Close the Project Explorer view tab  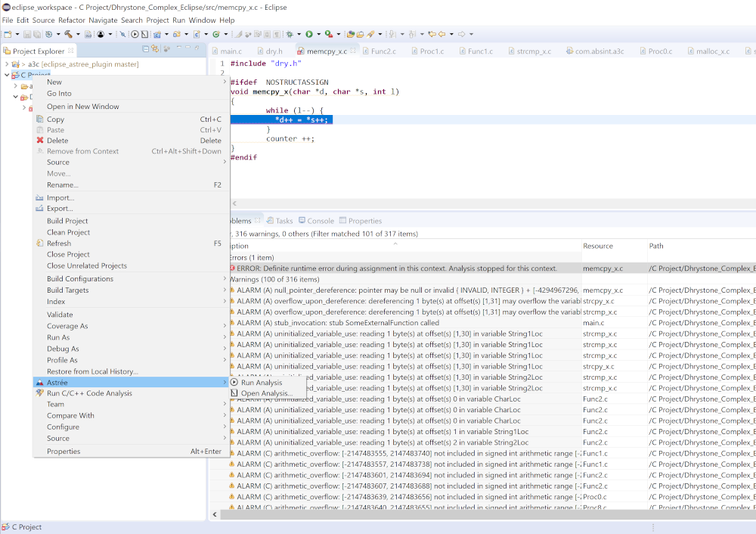(x=71, y=51)
